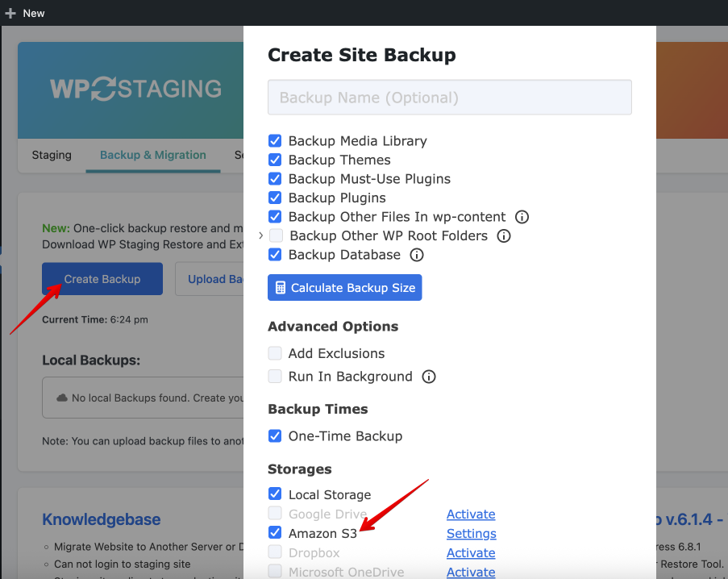728x579 pixels.
Task: Click Activate link for Dropbox
Action: [471, 553]
